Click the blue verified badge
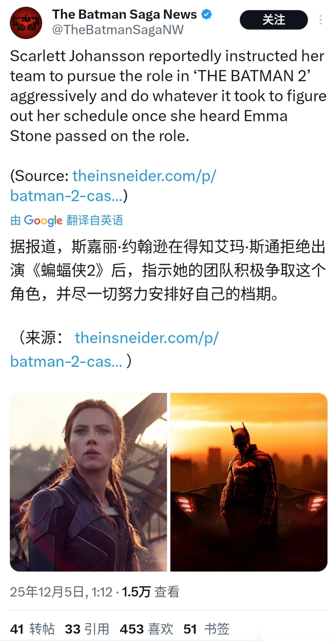336x644 pixels. [x=206, y=14]
